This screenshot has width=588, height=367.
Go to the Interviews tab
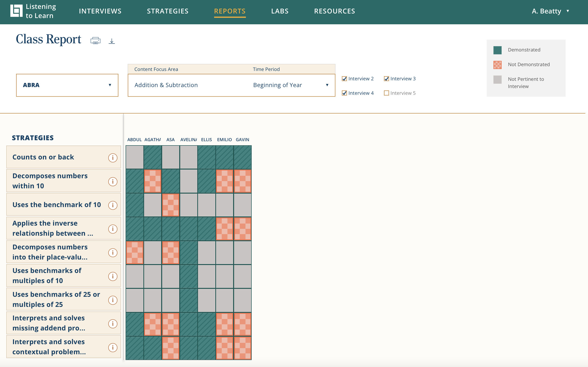pos(100,11)
